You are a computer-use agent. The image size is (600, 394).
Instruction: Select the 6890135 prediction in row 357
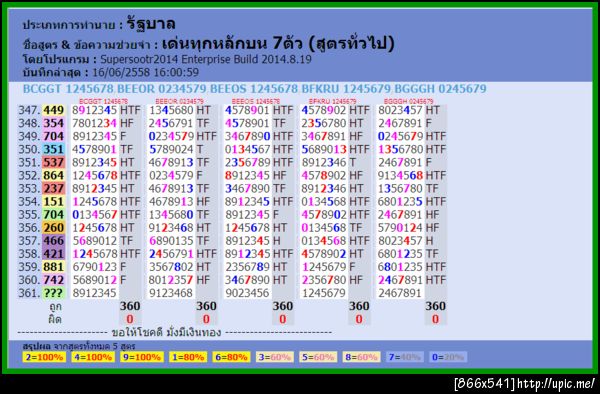tap(171, 241)
